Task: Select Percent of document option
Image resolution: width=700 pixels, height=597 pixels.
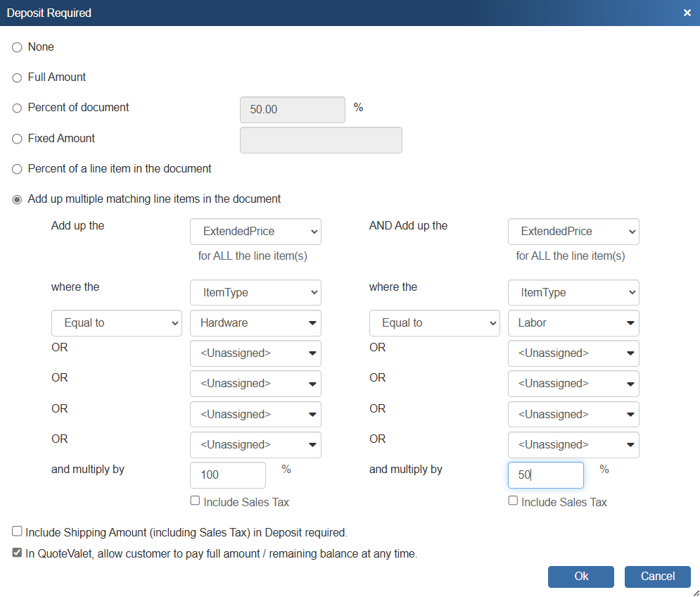Action: [18, 108]
